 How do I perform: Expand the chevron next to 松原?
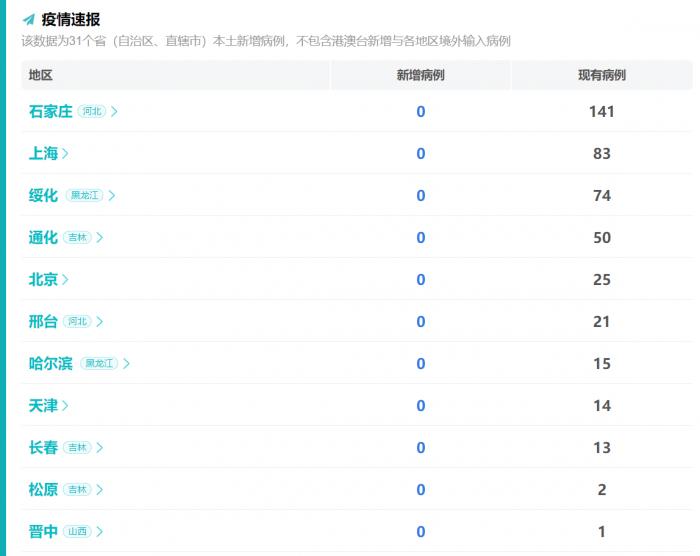click(100, 489)
